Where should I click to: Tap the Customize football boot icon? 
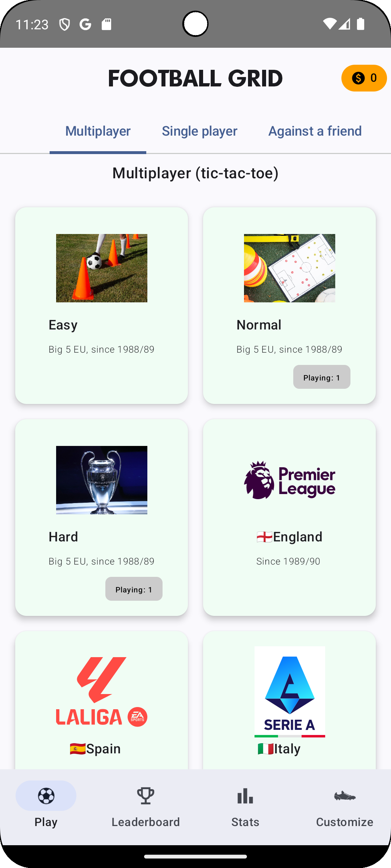click(345, 796)
